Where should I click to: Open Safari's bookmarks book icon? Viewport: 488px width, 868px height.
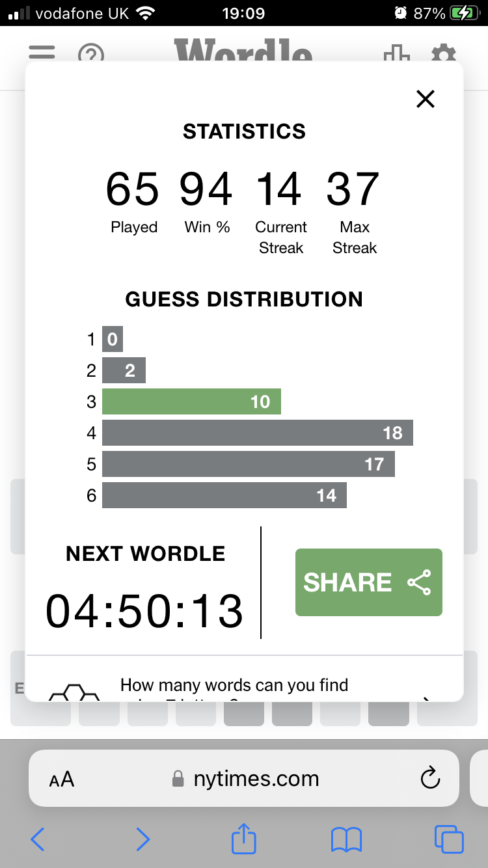(x=346, y=839)
